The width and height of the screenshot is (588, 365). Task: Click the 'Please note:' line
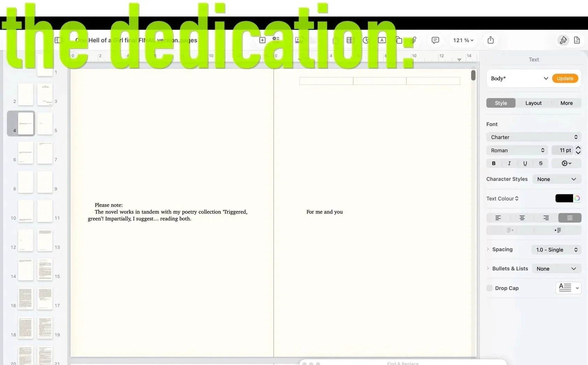click(109, 205)
